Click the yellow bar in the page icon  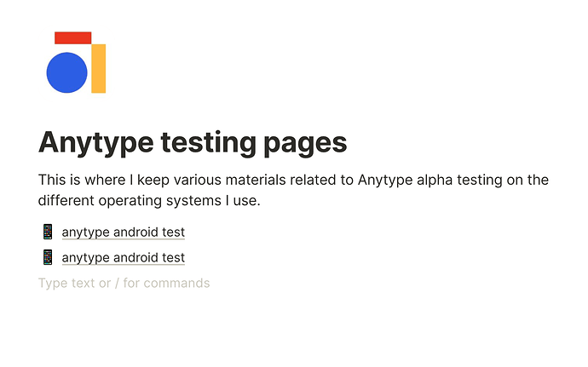click(99, 69)
